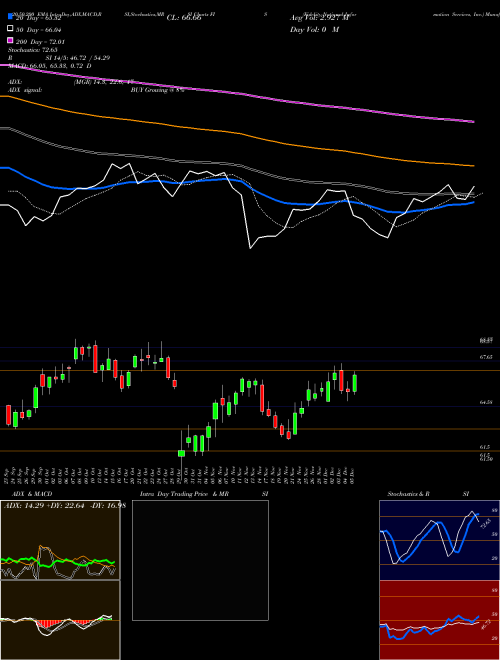Select the 'Day Vol: 0 M' text
Viewport: 500px width, 660px height.
pos(314,29)
